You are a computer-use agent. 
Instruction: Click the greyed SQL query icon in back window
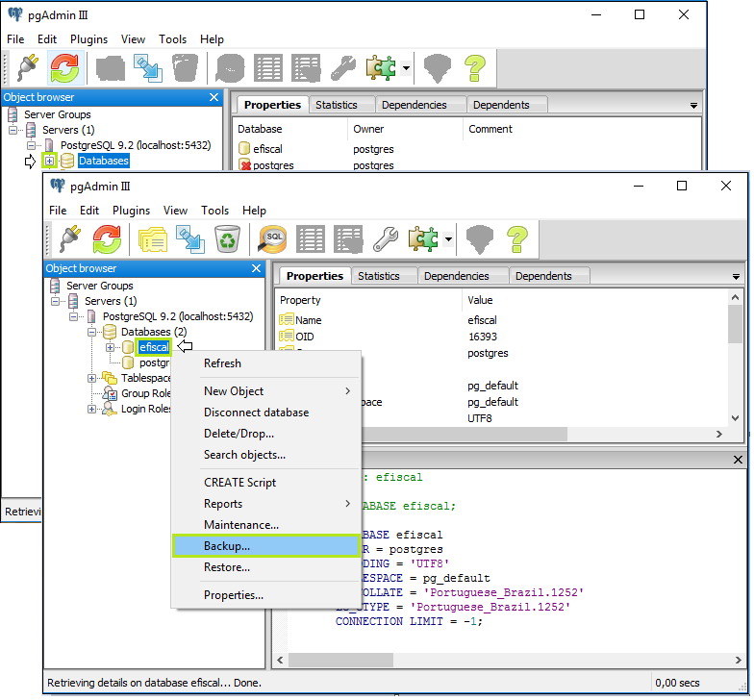tap(230, 67)
